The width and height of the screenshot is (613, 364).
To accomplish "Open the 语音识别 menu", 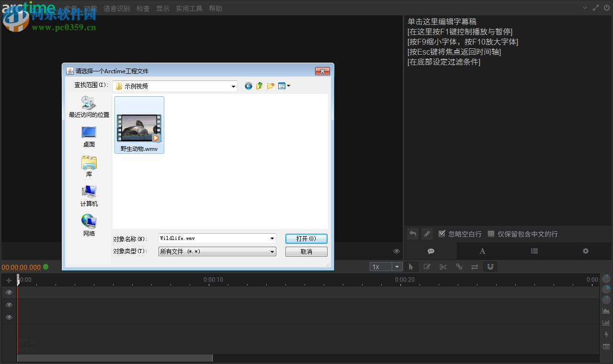I will pos(117,9).
